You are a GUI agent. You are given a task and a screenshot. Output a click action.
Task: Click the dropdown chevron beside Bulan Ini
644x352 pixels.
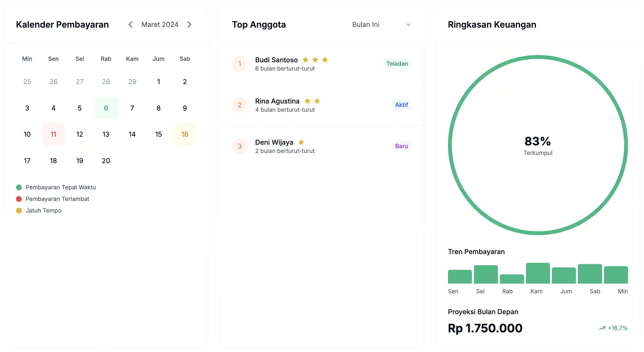pyautogui.click(x=408, y=24)
